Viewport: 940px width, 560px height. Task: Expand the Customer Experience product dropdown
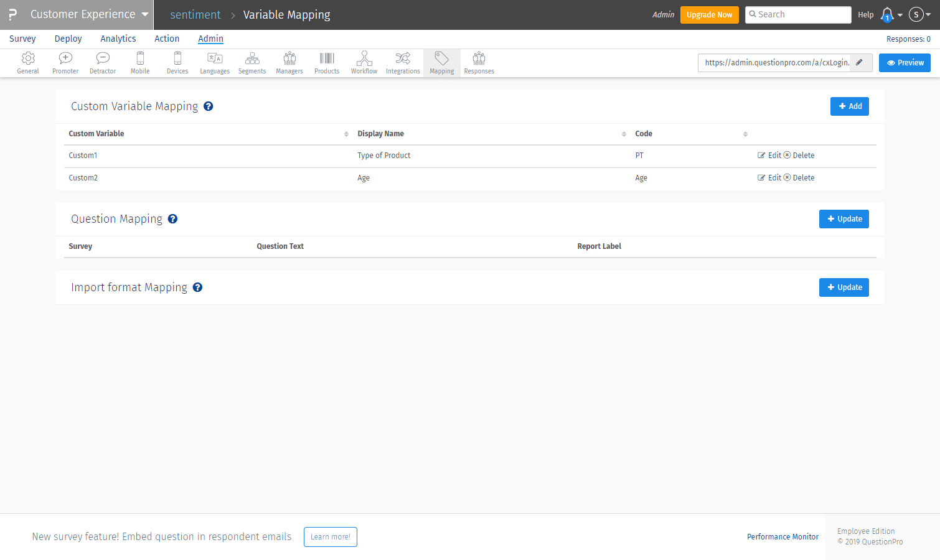[145, 14]
